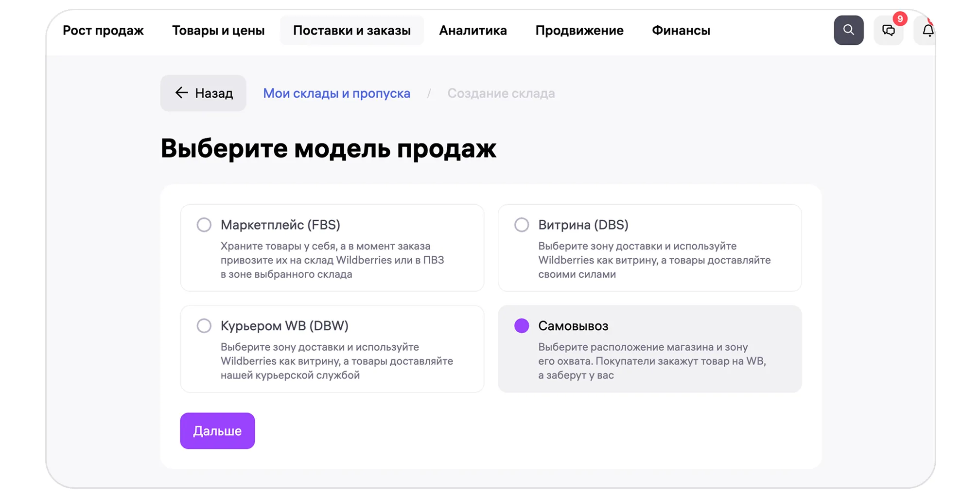Screen dimensions: 980x499
Task: Choose the Курьером WB (DBW) radio option
Action: click(204, 326)
